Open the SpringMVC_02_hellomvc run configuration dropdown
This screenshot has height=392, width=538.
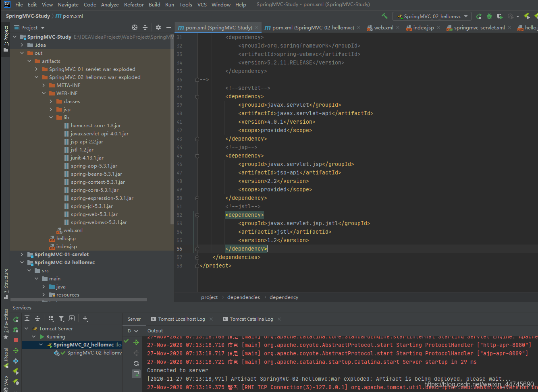[x=432, y=16]
